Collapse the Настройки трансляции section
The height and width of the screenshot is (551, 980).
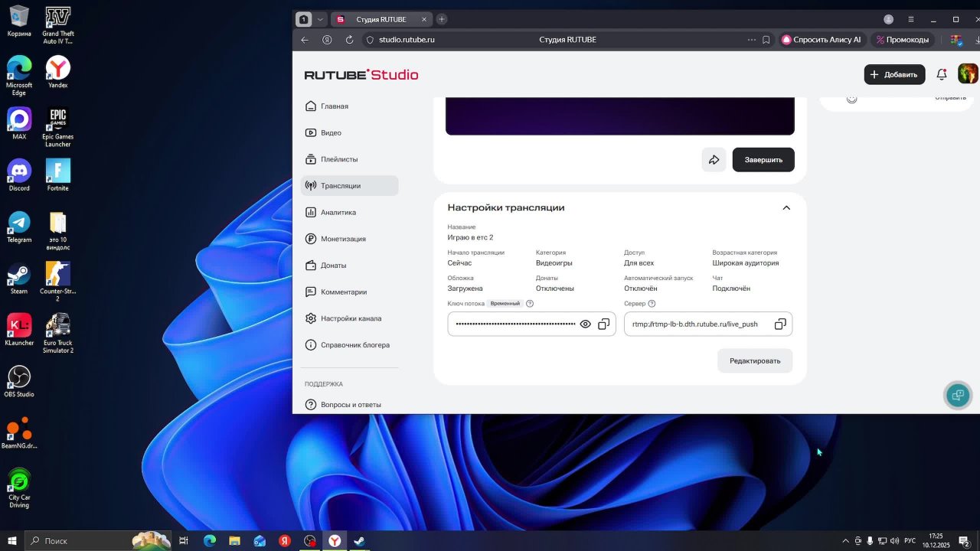pyautogui.click(x=786, y=208)
